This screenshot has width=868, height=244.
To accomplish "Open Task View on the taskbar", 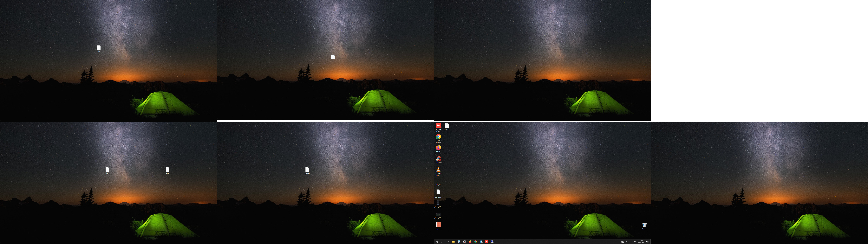I will pos(448,242).
